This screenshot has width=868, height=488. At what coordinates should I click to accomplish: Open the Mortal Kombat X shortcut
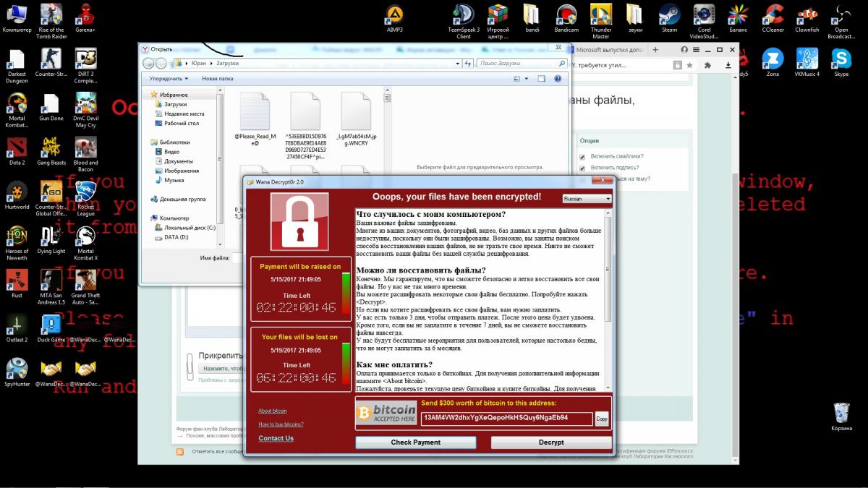tap(85, 243)
